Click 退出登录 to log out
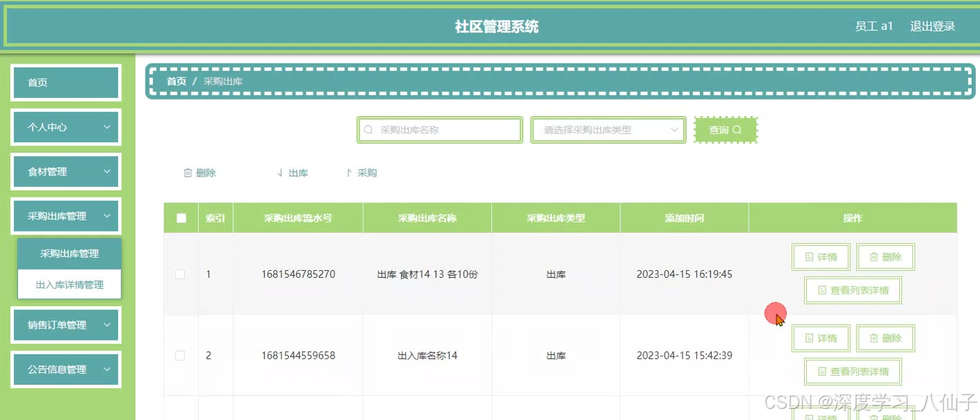This screenshot has width=980, height=420. [x=932, y=26]
